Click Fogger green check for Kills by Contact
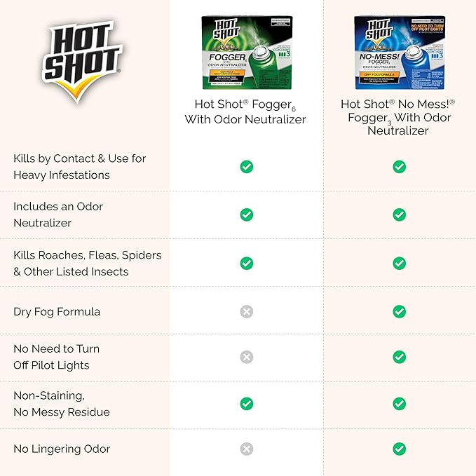 pyautogui.click(x=247, y=167)
